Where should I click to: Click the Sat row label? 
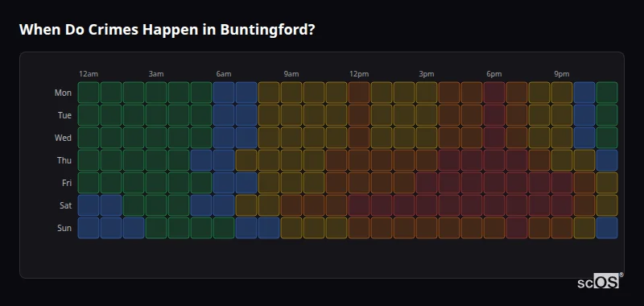click(65, 206)
